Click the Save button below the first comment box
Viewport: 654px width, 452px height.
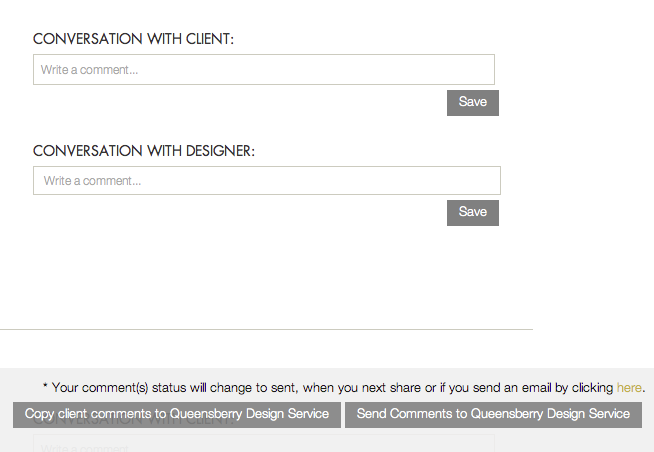pos(473,103)
